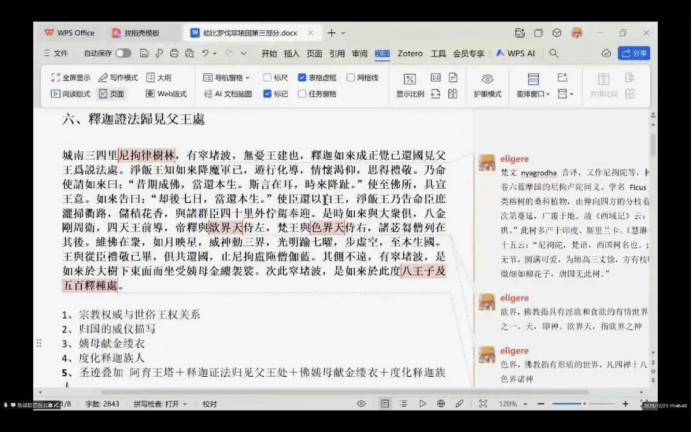
Task: Open the 重排窗口 arrange windows dropdown
Action: [533, 94]
